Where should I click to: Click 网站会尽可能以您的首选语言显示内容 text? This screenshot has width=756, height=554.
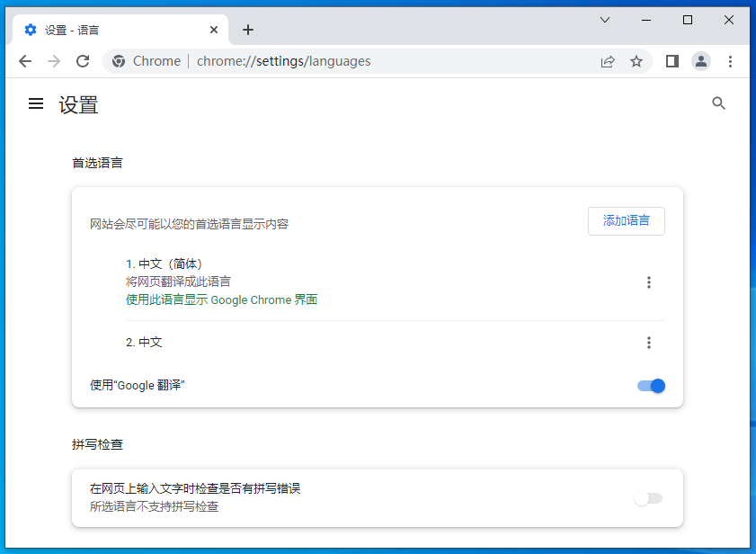(x=189, y=224)
